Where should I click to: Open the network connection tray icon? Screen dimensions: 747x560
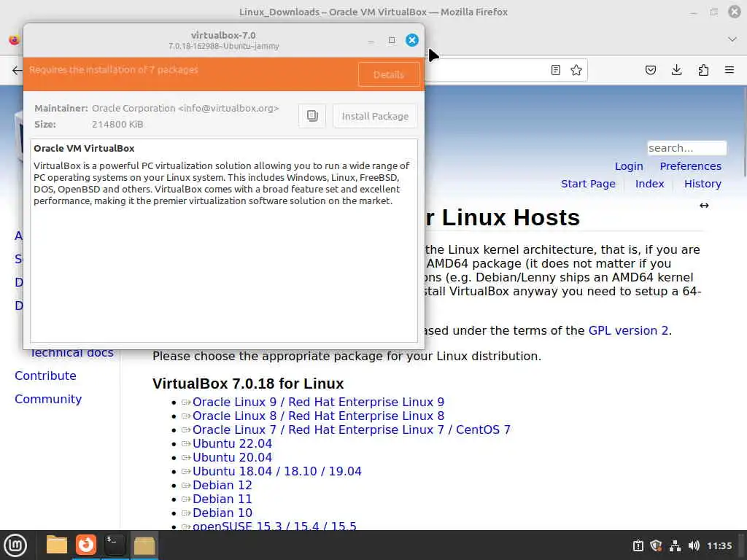(675, 545)
